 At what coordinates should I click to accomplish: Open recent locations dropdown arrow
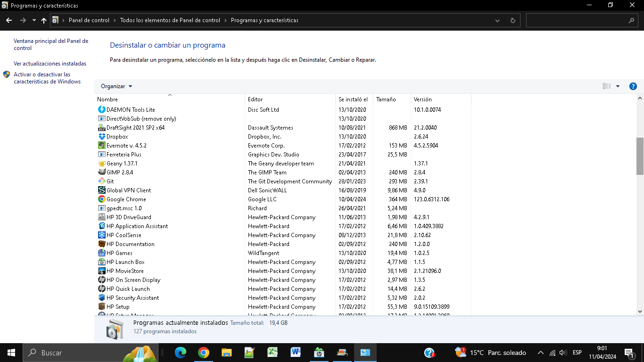[34, 20]
